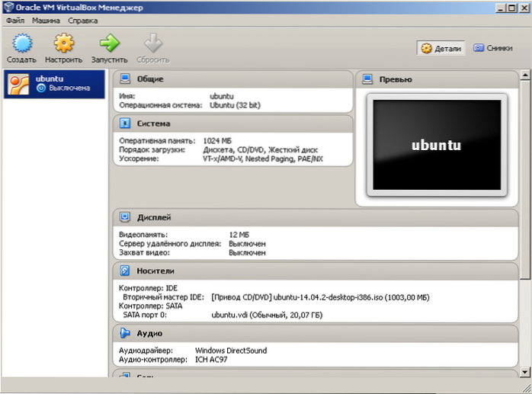Screen dimensions: 532x394
Task: Click the Система chip icon
Action: [x=124, y=123]
